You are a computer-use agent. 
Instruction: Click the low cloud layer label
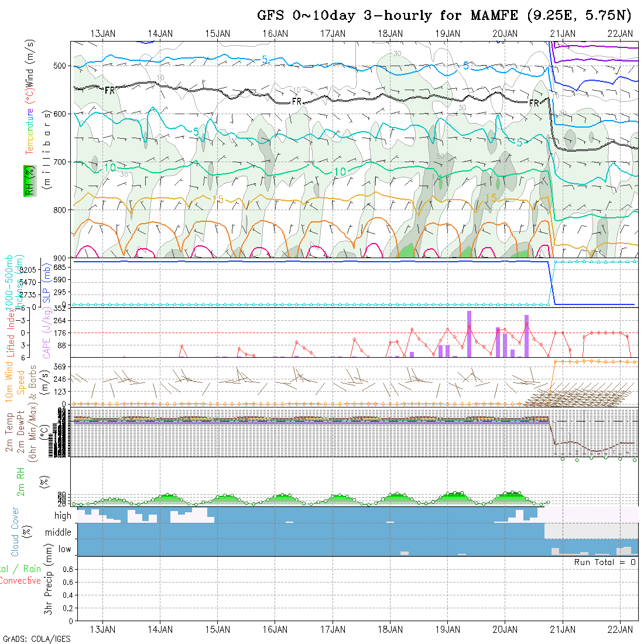(64, 549)
